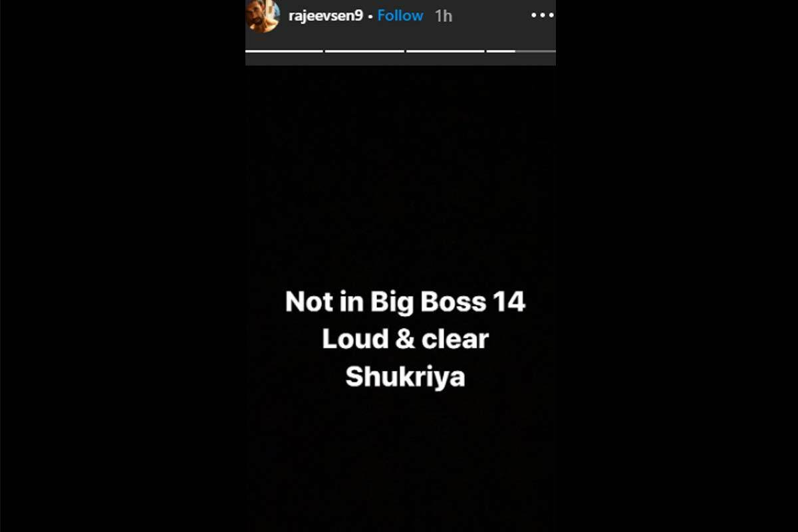
Task: Click the word "Not" in the story
Action: click(309, 303)
